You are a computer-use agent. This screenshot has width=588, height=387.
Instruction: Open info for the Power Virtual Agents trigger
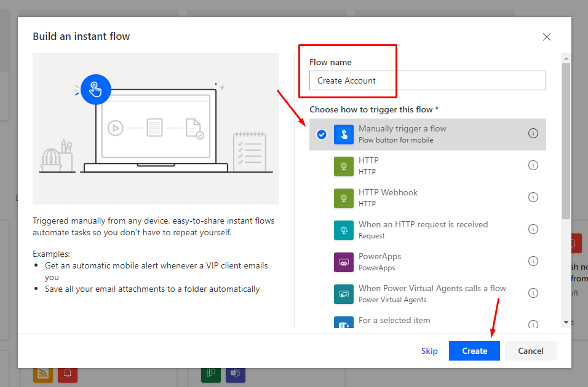[x=533, y=292]
